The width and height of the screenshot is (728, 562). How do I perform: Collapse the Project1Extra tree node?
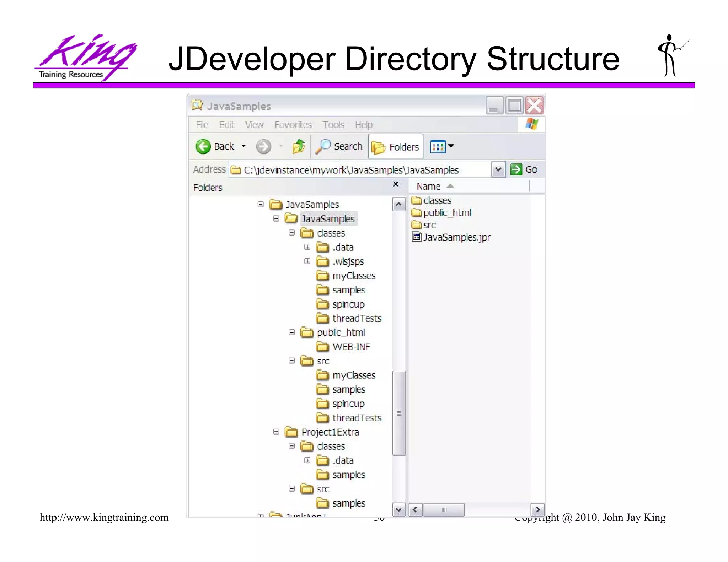pos(276,432)
